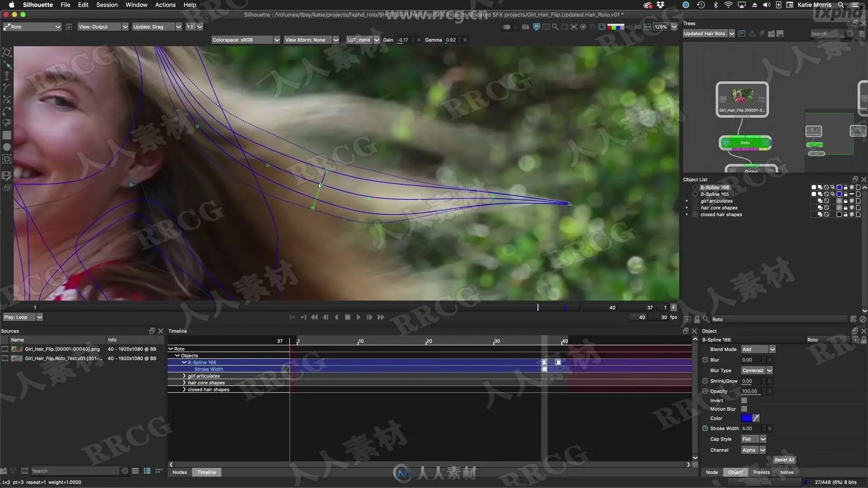The width and height of the screenshot is (868, 488).
Task: Open the Session menu
Action: pos(107,5)
